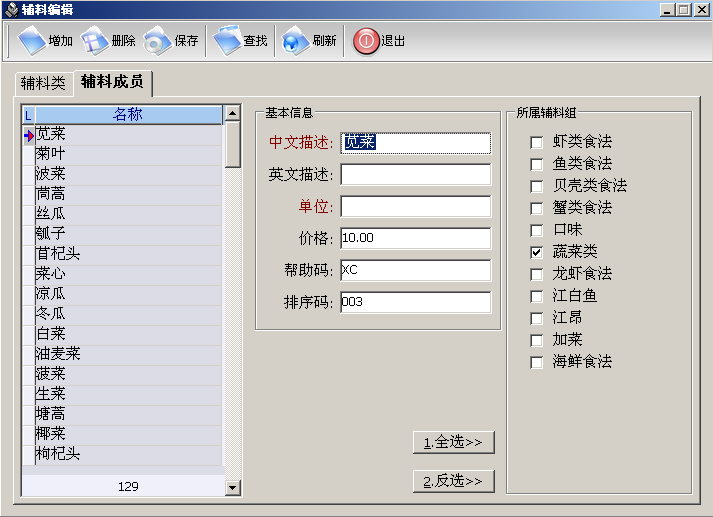This screenshot has width=713, height=517.
Task: Click the 增加 (Add) toolbar icon
Action: pos(32,42)
